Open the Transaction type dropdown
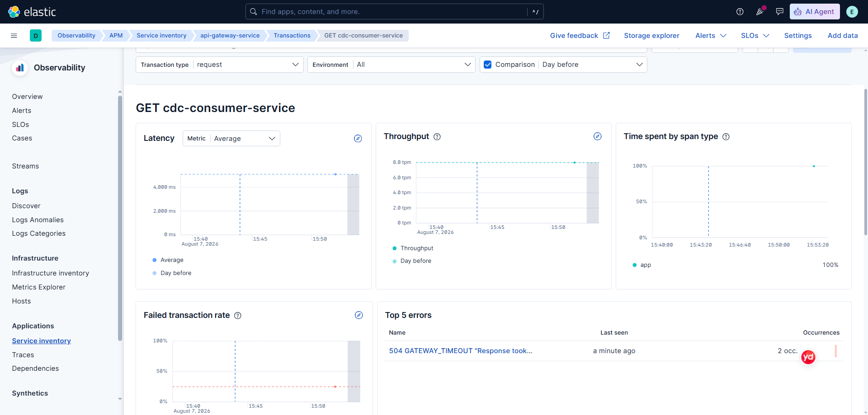Image resolution: width=868 pixels, height=415 pixels. click(220, 65)
